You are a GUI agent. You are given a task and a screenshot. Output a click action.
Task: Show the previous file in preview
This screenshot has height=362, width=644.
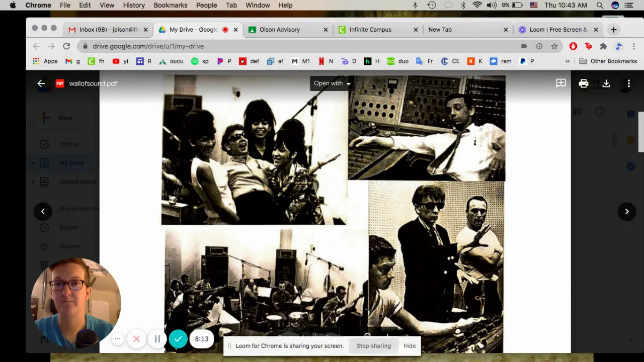(x=43, y=211)
